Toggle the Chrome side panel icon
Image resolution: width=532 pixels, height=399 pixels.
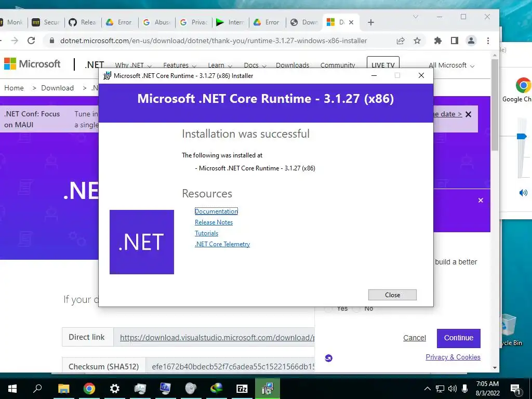pos(454,41)
